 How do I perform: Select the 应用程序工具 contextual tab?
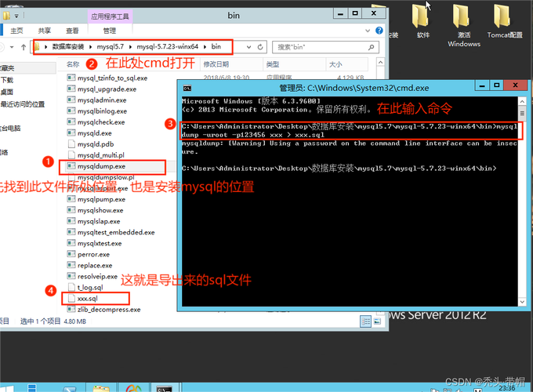pos(110,16)
